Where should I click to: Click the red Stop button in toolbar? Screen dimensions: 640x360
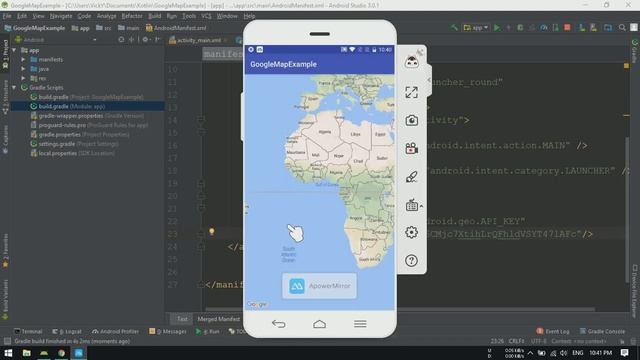pos(567,27)
